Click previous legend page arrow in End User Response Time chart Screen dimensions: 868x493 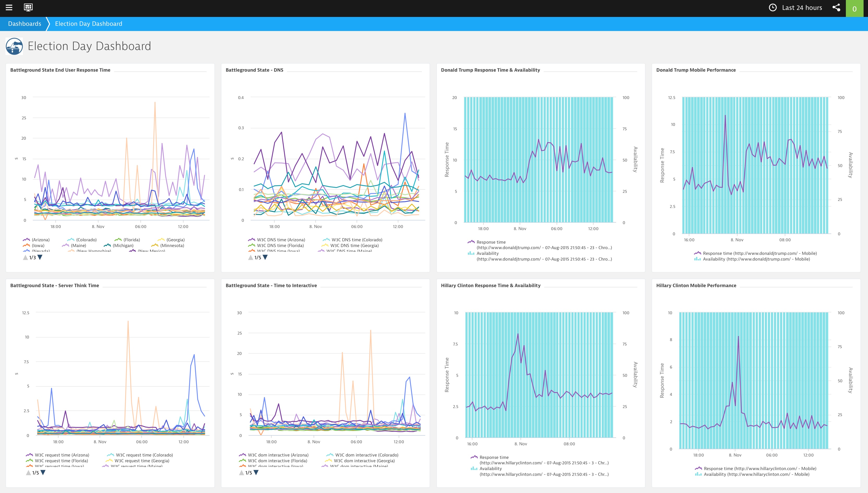25,257
